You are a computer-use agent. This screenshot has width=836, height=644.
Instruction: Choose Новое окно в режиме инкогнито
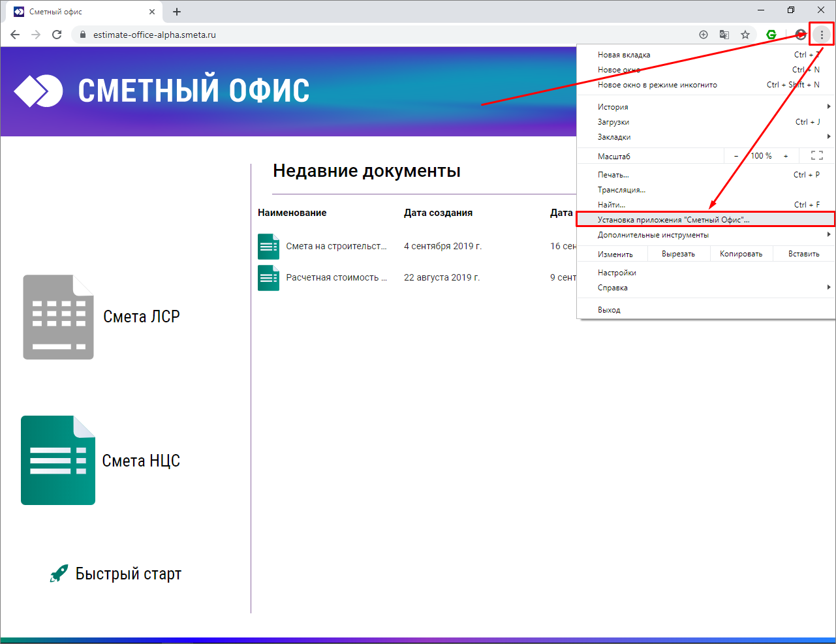pyautogui.click(x=705, y=85)
